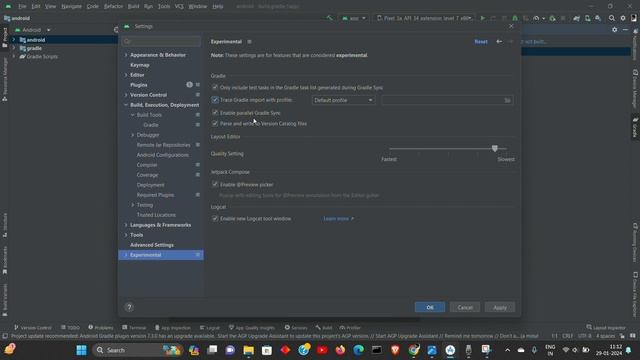Launch YouTube from the taskbar

coord(322,350)
